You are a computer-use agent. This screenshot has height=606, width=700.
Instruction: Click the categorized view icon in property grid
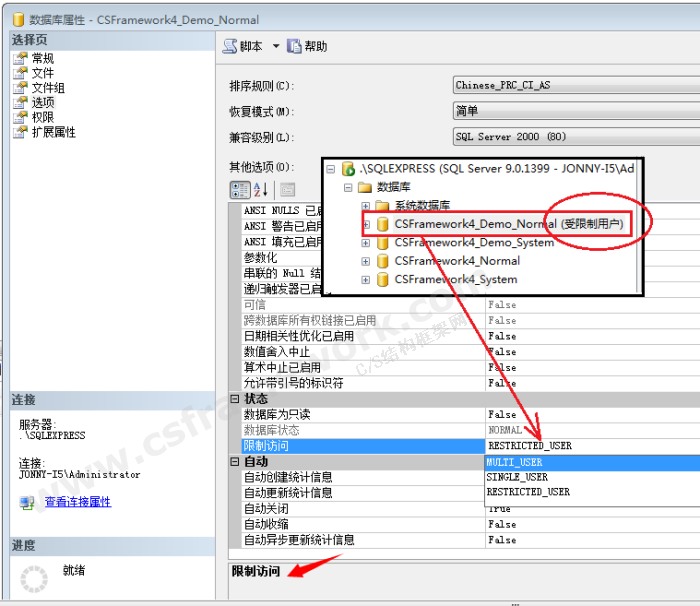240,189
